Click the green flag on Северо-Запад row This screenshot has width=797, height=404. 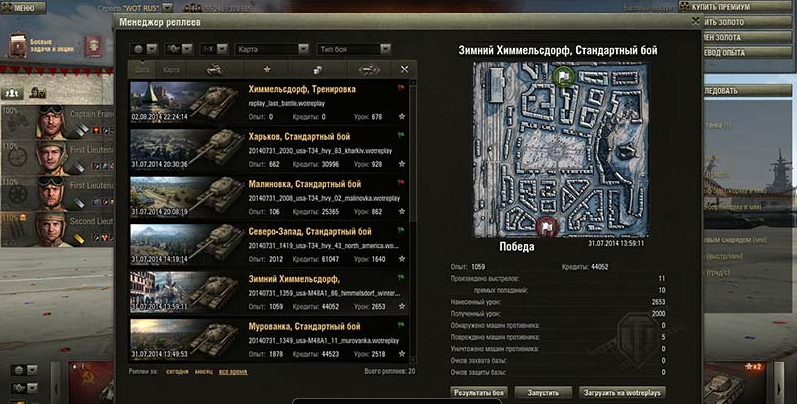tap(401, 230)
